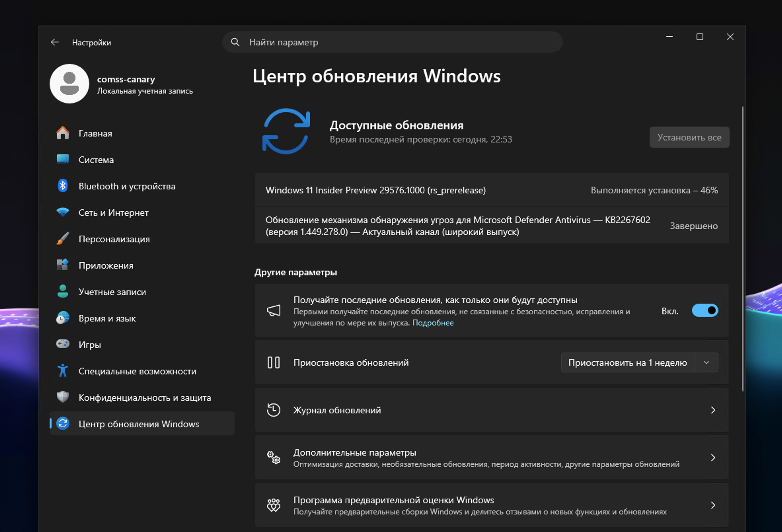Click the gears icon for Дополнительные параметры

[x=274, y=458]
